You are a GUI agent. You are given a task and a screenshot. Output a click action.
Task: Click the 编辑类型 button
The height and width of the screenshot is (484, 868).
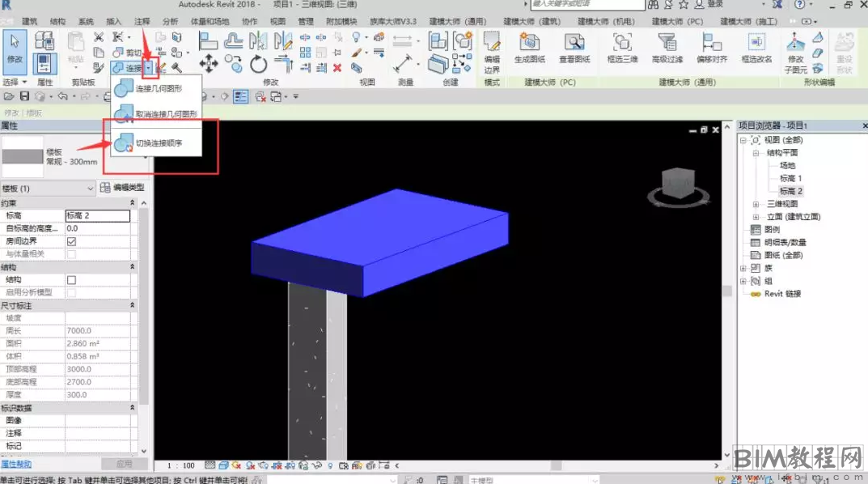click(x=122, y=188)
